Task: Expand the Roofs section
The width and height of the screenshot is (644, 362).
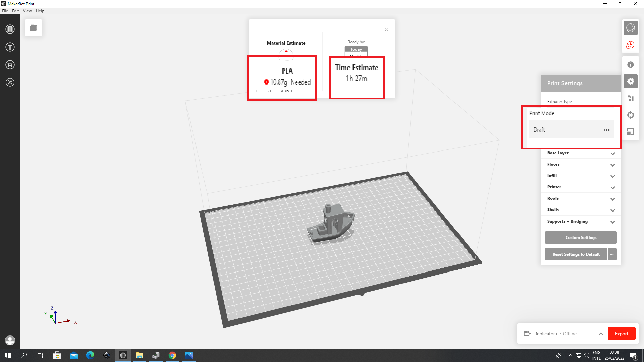Action: [x=581, y=198]
